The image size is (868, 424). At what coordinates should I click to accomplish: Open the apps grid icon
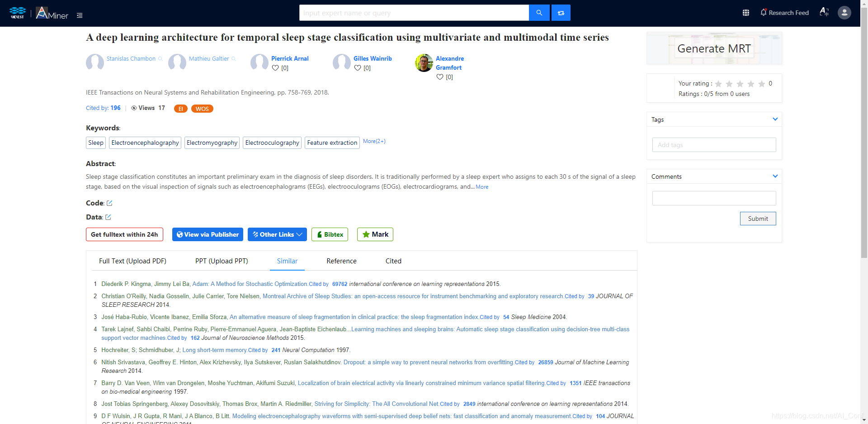coord(746,13)
